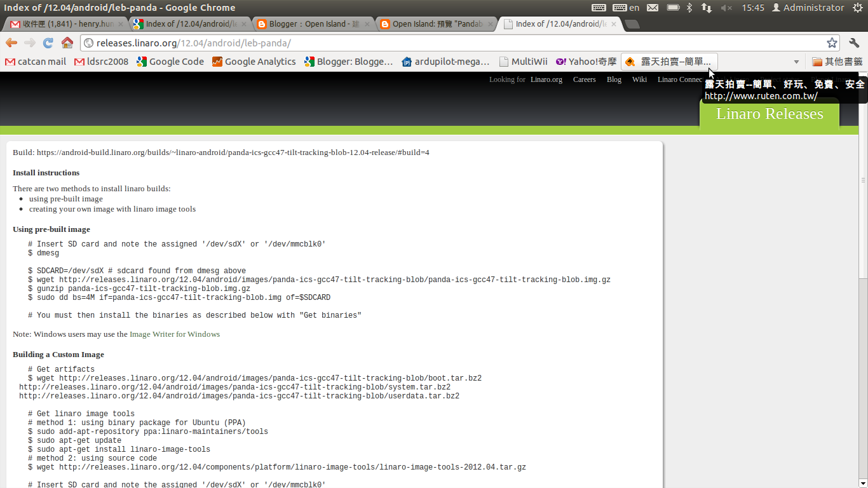Switch to the Open Island 預覽 tab

(437, 24)
